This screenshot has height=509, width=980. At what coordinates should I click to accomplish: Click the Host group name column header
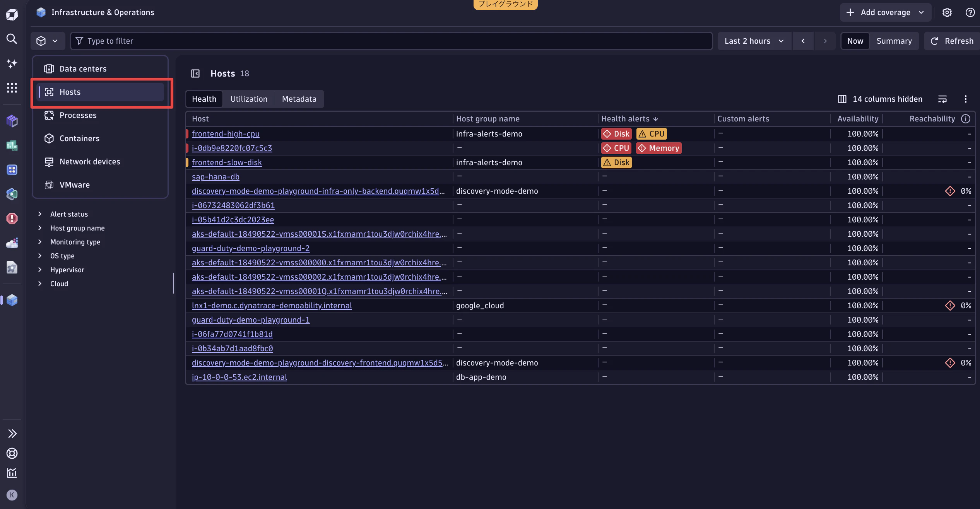(x=487, y=119)
